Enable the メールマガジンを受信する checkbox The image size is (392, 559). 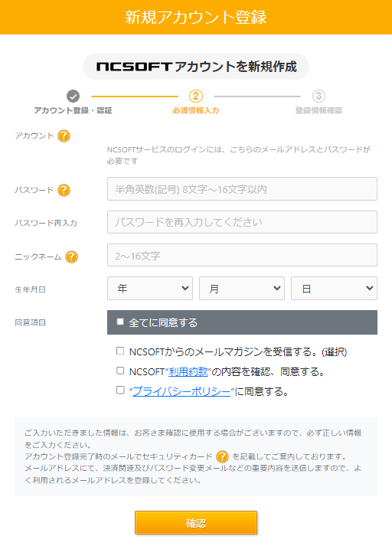click(120, 351)
